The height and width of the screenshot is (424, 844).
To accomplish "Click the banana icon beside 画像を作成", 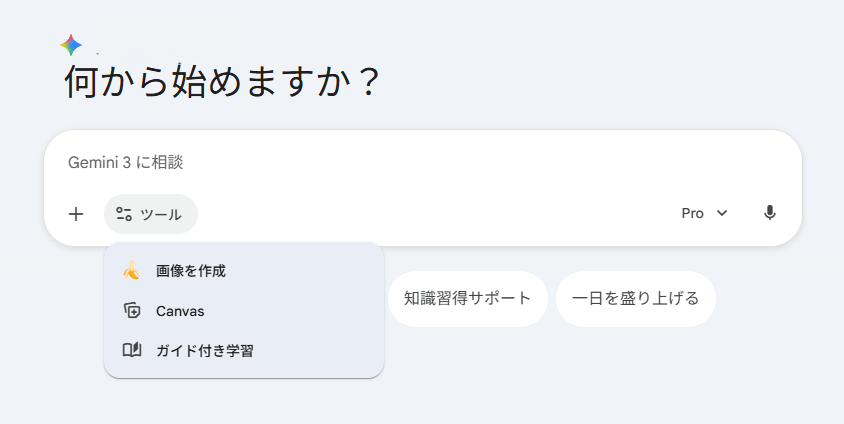I will (x=131, y=270).
